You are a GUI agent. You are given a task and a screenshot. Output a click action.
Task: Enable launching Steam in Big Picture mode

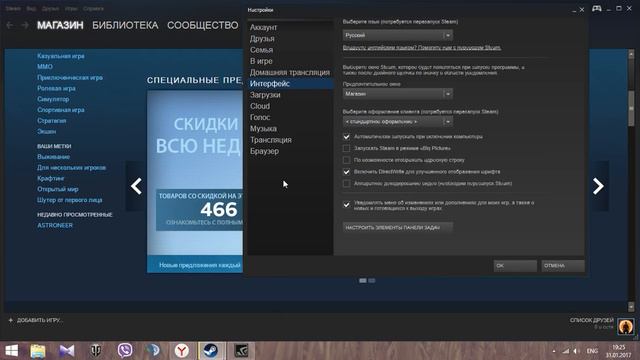click(x=347, y=149)
